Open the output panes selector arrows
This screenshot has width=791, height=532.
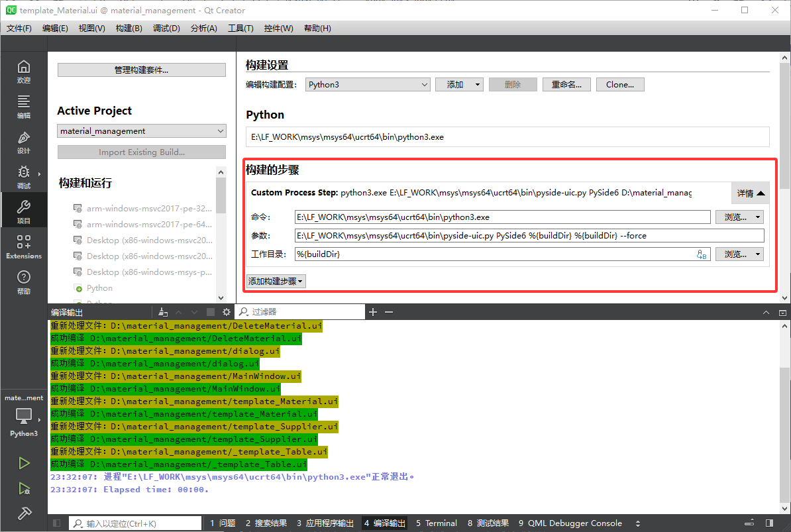(x=638, y=523)
